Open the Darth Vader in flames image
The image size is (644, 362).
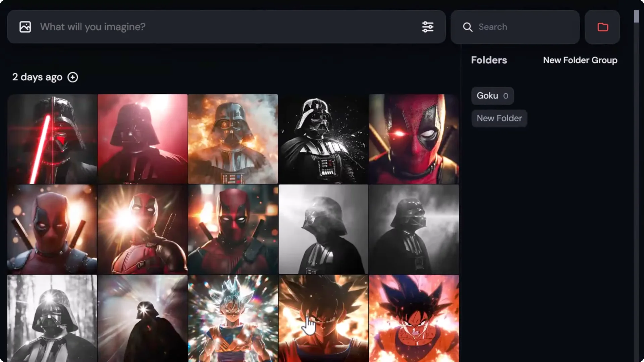[x=233, y=139]
